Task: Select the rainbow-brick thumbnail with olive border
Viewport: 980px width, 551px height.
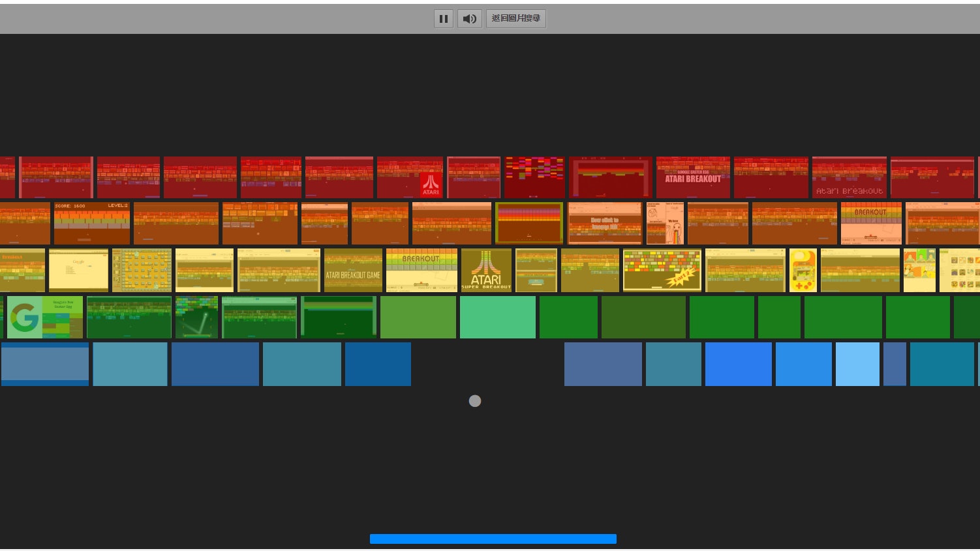Action: [x=529, y=223]
